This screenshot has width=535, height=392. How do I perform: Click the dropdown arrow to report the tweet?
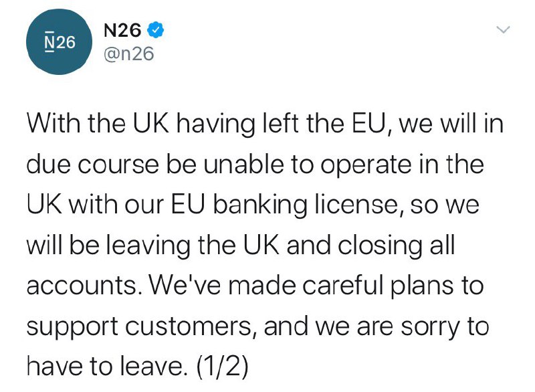pyautogui.click(x=503, y=29)
